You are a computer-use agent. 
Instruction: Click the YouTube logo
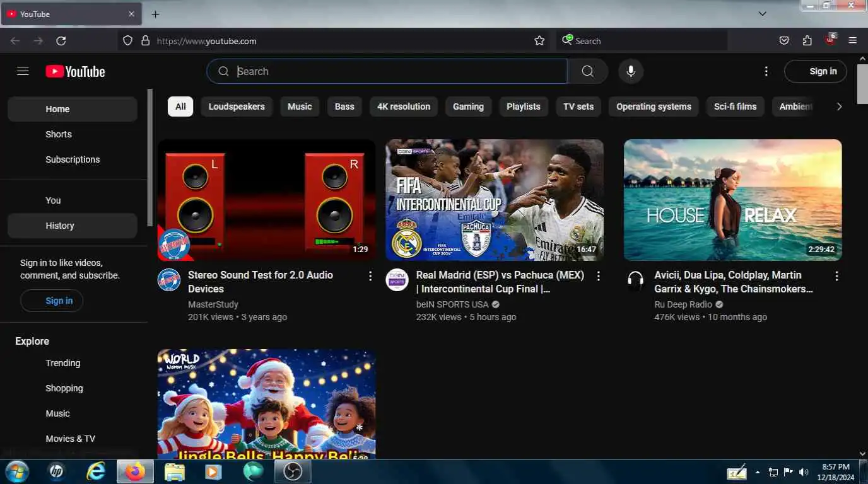coord(75,71)
